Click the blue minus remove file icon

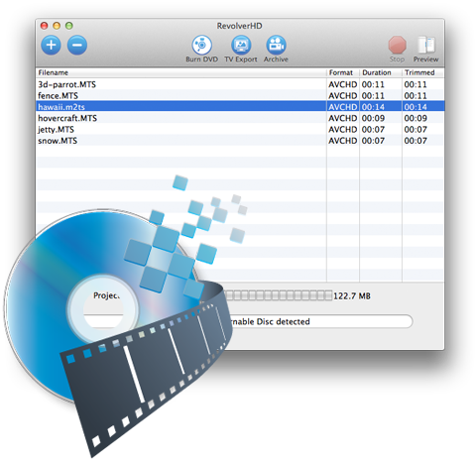pyautogui.click(x=77, y=45)
